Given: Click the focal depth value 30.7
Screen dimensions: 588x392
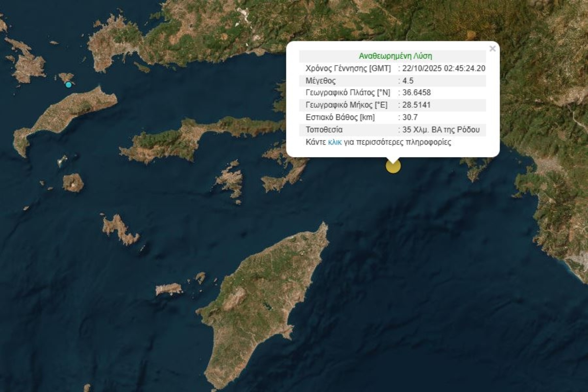Looking at the screenshot, I should 410,117.
